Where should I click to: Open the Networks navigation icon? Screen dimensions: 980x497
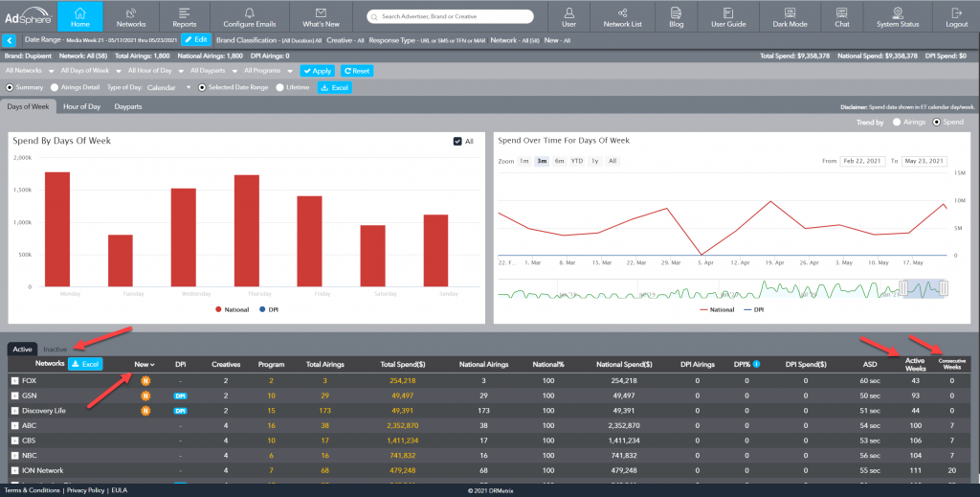point(130,13)
